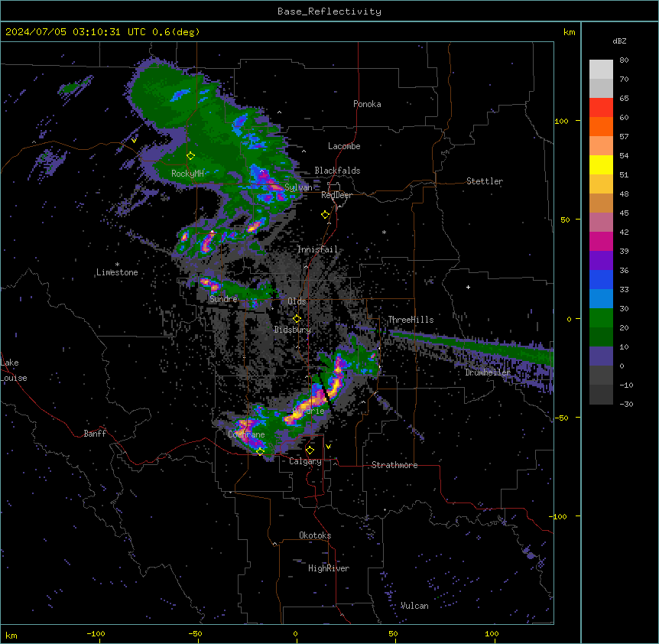The image size is (659, 644).
Task: Click the Lacombe city label
Action: (x=344, y=146)
